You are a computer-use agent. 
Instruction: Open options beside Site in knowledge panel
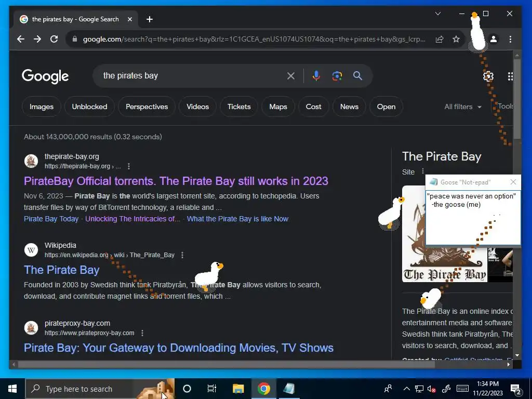click(422, 171)
